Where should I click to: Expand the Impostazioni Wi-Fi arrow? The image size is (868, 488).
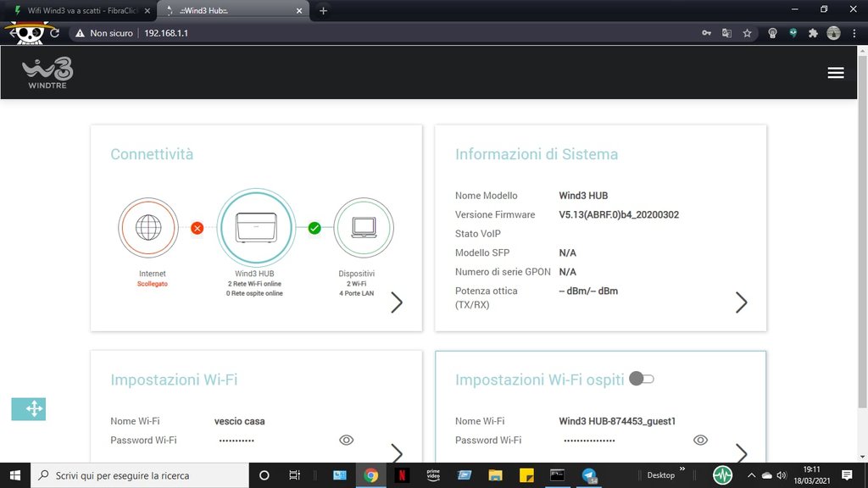point(397,453)
